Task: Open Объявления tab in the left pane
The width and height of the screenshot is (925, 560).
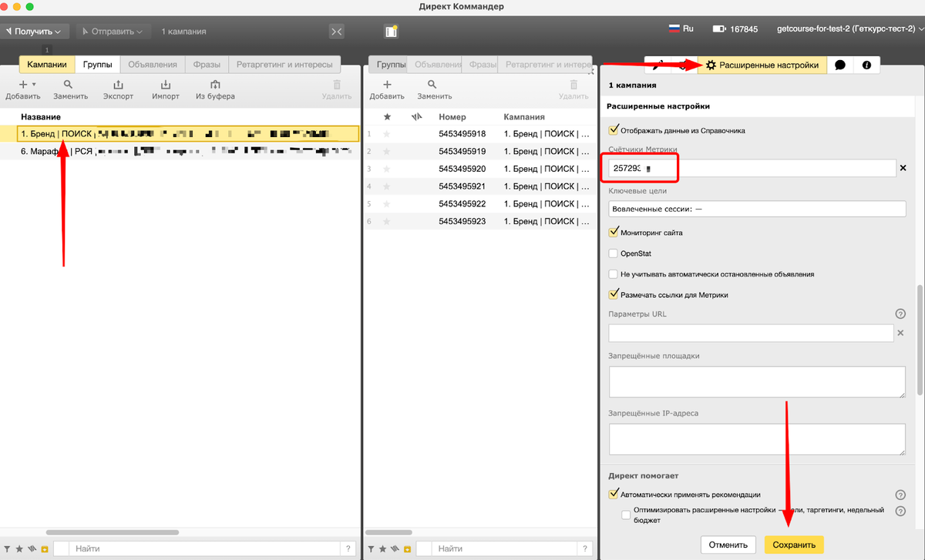Action: coord(153,65)
